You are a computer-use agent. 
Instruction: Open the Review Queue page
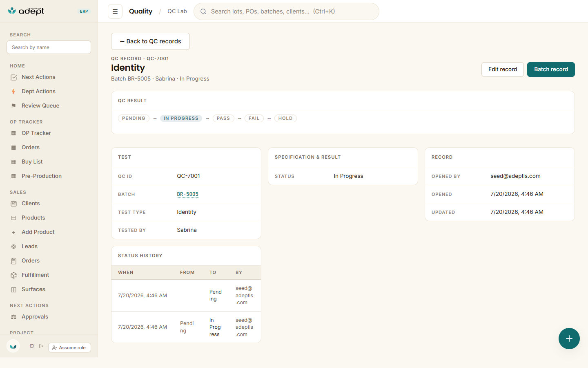[40, 105]
